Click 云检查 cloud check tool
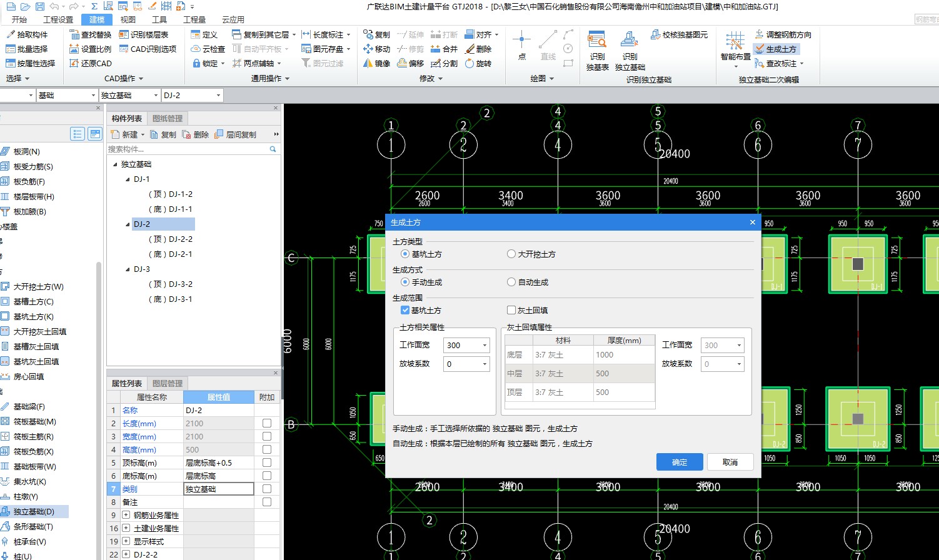Screen dimensions: 939x560 tap(208, 49)
